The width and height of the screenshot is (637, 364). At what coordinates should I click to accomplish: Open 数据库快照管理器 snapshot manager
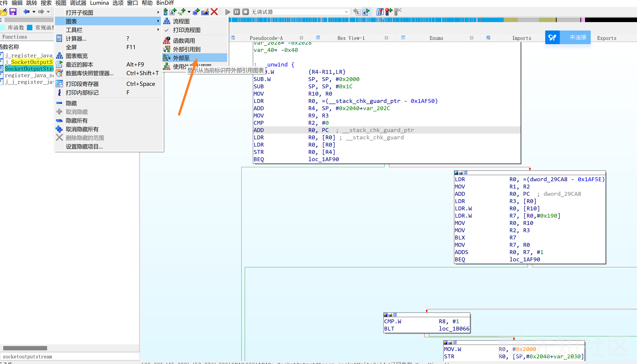click(108, 73)
